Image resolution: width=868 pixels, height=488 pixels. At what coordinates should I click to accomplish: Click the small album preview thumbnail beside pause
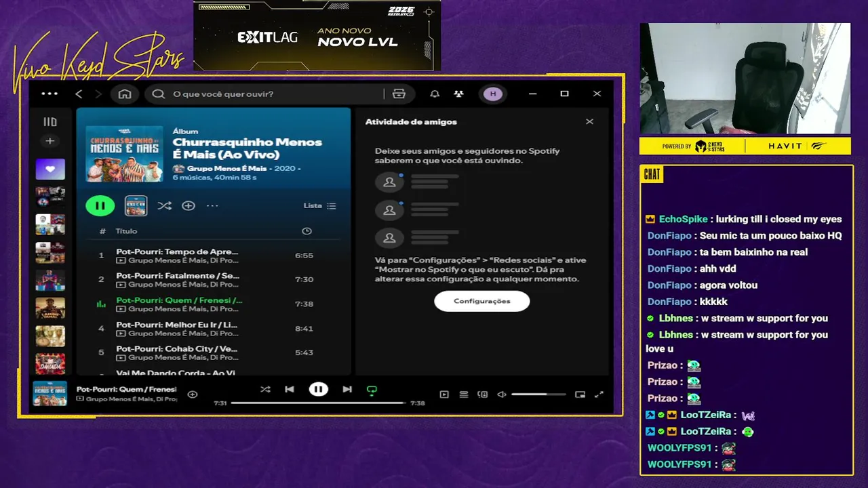coord(136,205)
